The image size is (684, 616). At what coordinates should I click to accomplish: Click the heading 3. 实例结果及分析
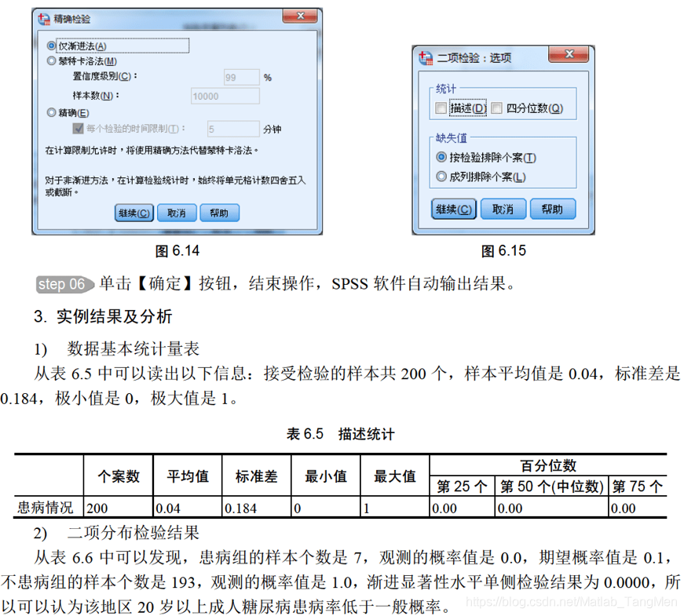coord(103,316)
